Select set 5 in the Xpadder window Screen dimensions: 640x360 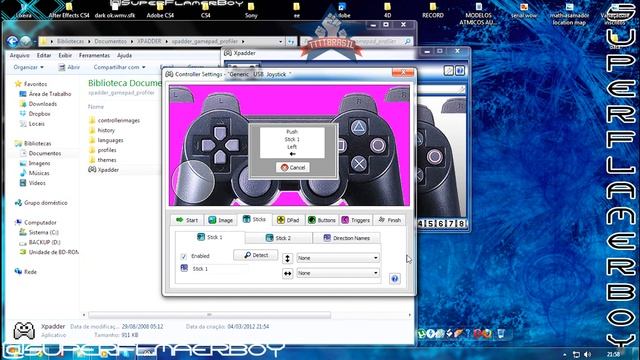pyautogui.click(x=431, y=224)
